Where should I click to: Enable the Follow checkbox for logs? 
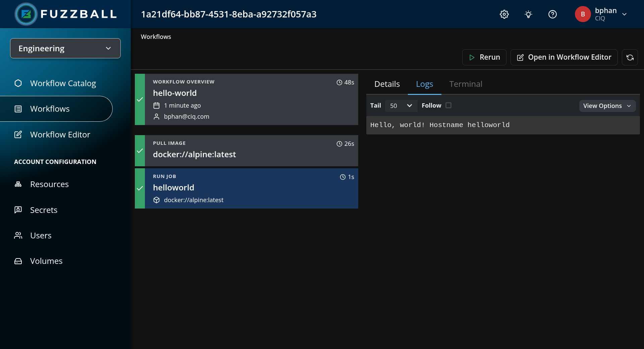(449, 105)
